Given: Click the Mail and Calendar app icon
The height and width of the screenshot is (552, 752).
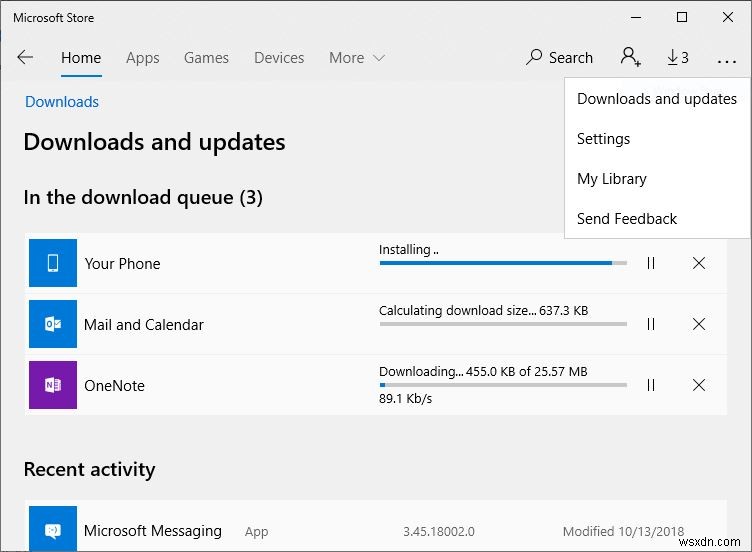Looking at the screenshot, I should point(53,324).
